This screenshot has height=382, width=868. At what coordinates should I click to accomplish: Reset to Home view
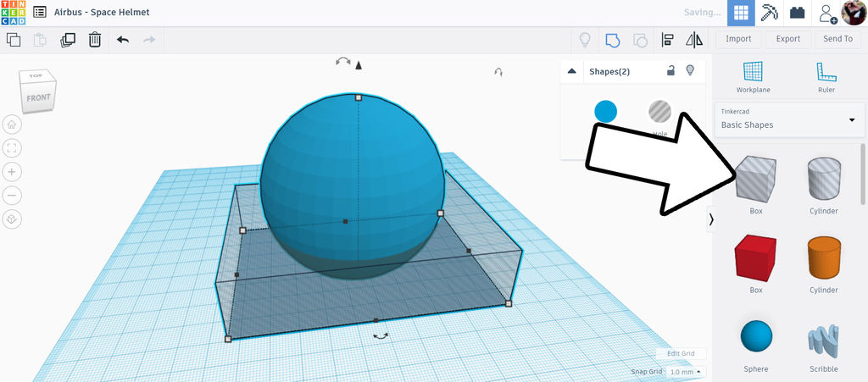point(12,125)
